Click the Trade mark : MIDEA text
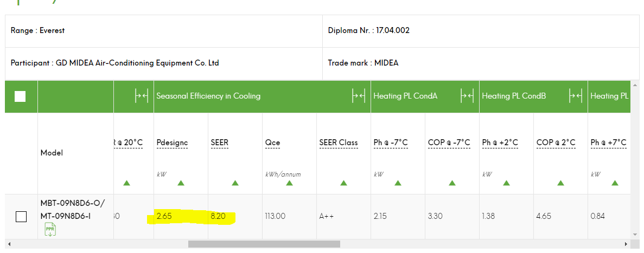644x253 pixels. 363,63
